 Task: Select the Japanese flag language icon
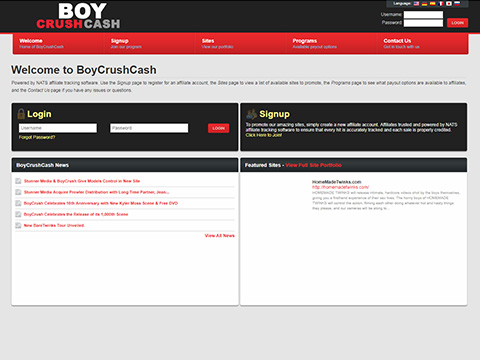tap(449, 4)
